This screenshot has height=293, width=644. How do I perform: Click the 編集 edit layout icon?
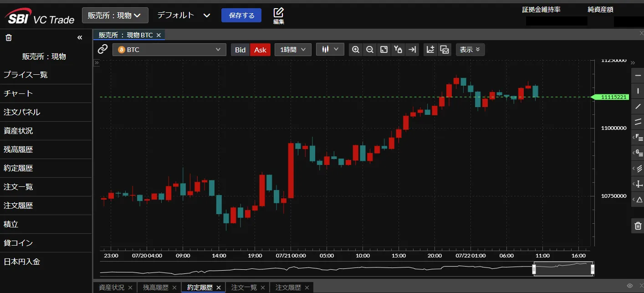coord(279,15)
